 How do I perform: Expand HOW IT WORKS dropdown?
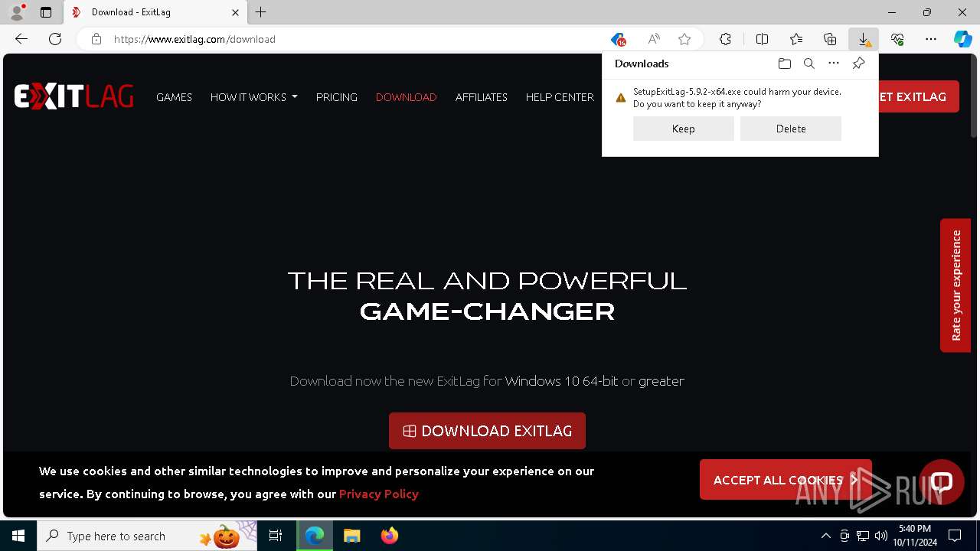coord(253,97)
